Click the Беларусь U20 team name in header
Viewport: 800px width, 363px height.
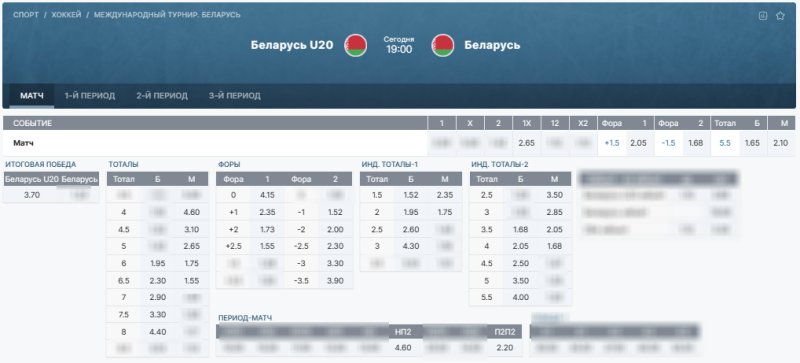point(292,45)
